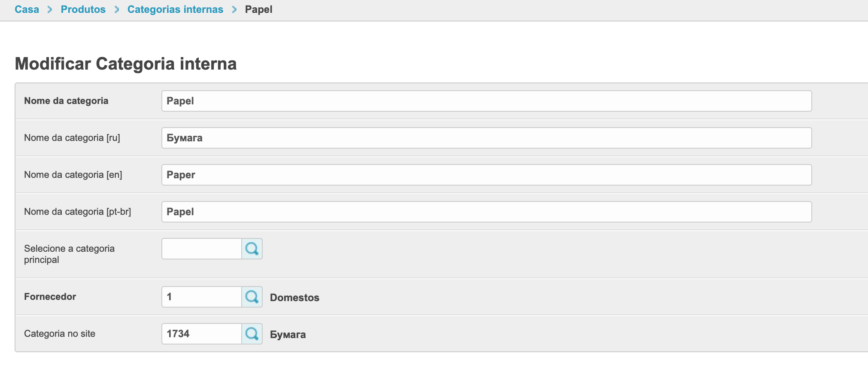Go to the Casa breadcrumb link

[x=27, y=9]
